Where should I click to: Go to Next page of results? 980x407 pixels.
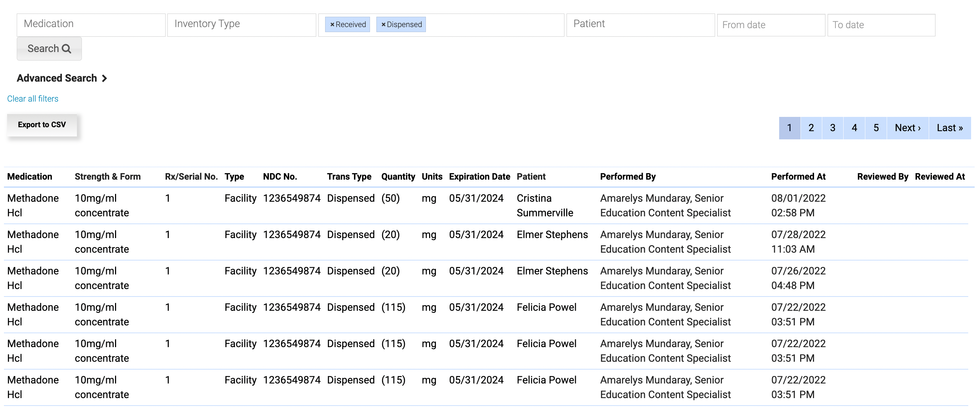pos(907,128)
